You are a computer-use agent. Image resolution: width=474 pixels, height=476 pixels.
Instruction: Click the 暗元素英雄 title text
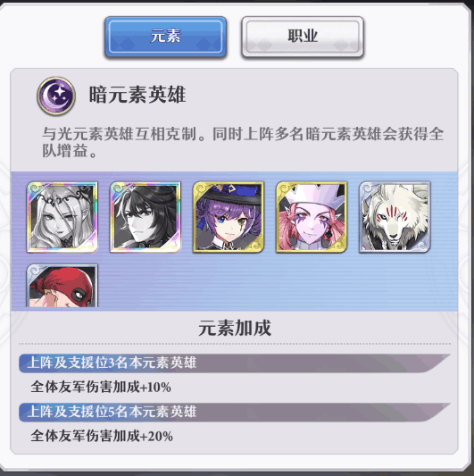point(137,95)
